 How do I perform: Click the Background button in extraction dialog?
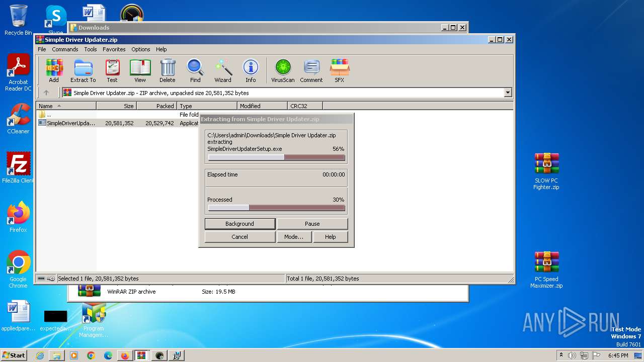tap(240, 224)
